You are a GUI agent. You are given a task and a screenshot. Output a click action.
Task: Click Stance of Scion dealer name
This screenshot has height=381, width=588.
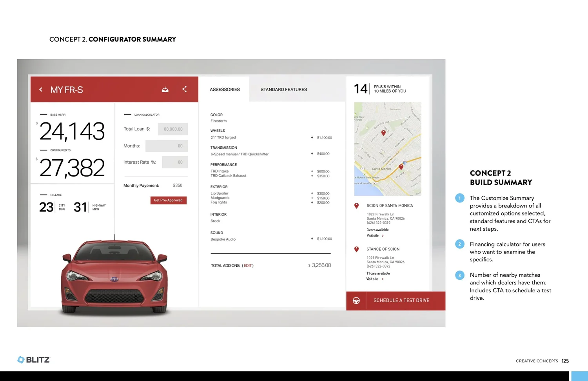tap(383, 249)
